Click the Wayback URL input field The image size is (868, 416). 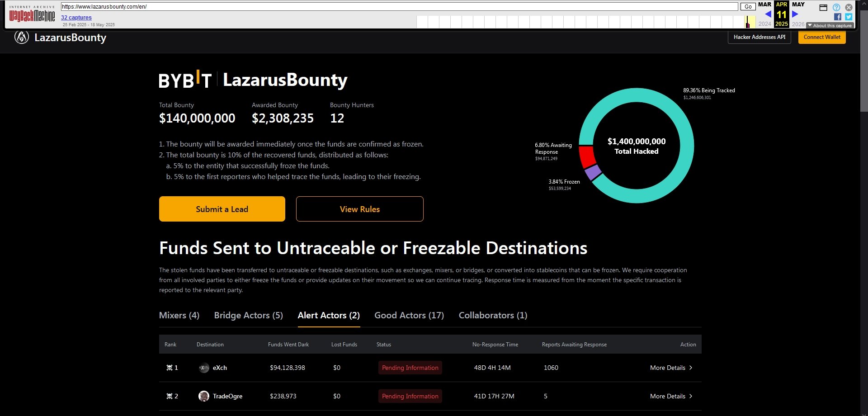[x=399, y=6]
